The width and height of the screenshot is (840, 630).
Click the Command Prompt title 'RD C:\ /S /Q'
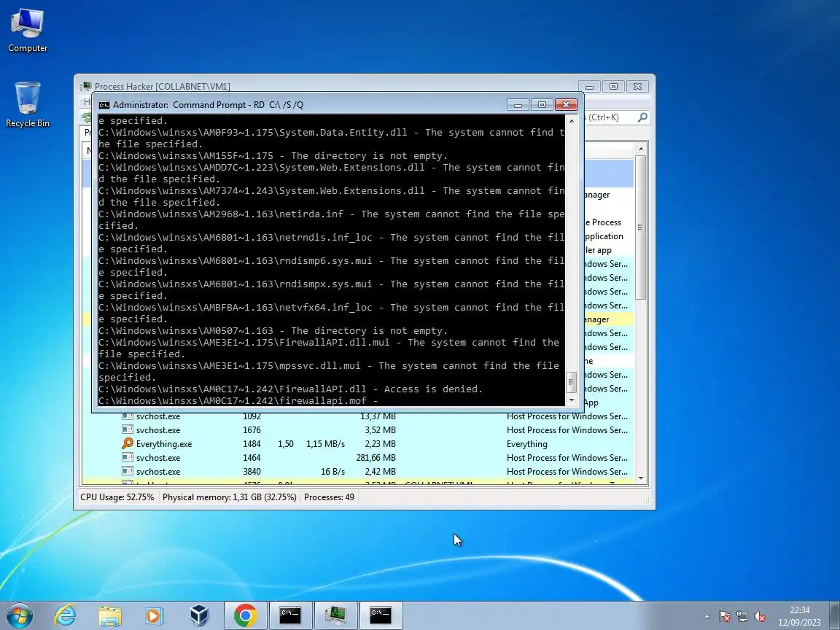[x=279, y=104]
